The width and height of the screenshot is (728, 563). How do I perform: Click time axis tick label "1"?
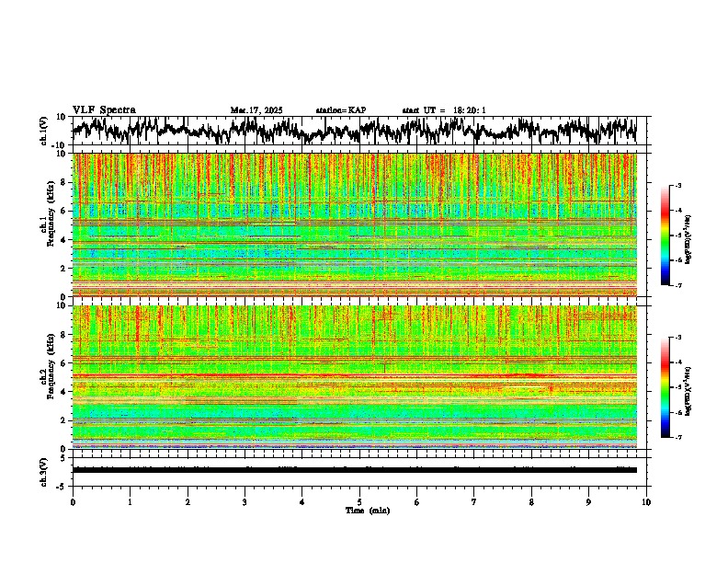pos(130,502)
